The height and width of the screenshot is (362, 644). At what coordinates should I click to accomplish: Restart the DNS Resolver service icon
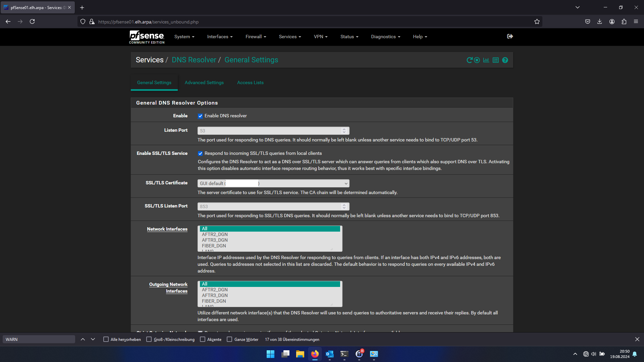click(469, 60)
